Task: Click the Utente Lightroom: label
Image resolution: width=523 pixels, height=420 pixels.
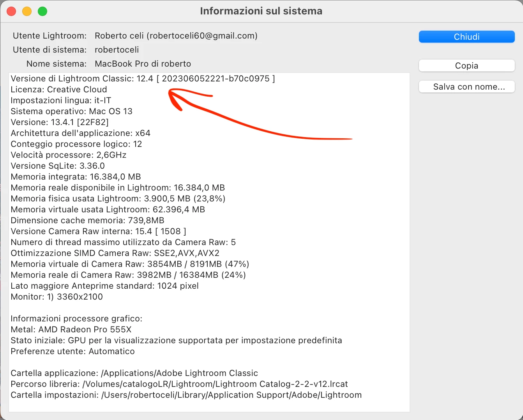Action: pos(49,36)
